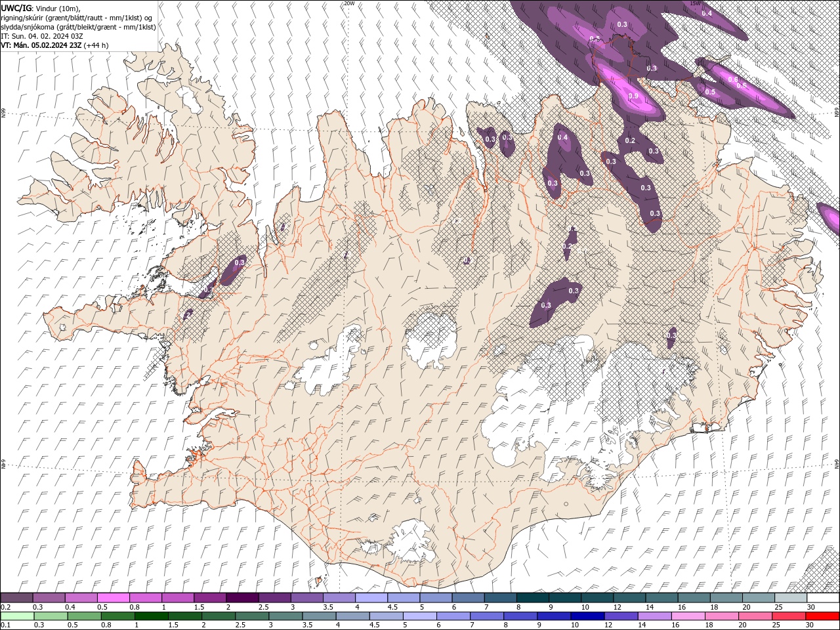Click the 'IT: Sun. 04. 02. 2024 03Z' line
Viewport: 840px width, 630px height.
tap(41, 36)
